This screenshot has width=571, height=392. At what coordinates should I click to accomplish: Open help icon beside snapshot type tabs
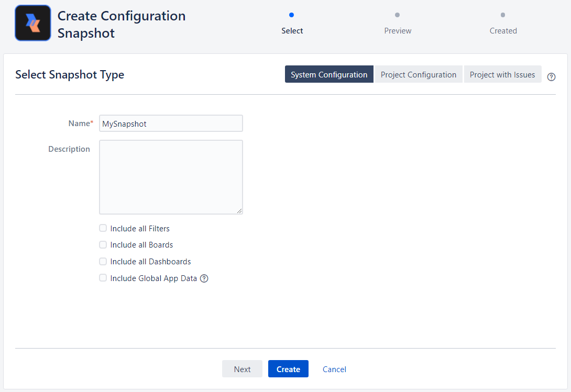click(x=551, y=77)
